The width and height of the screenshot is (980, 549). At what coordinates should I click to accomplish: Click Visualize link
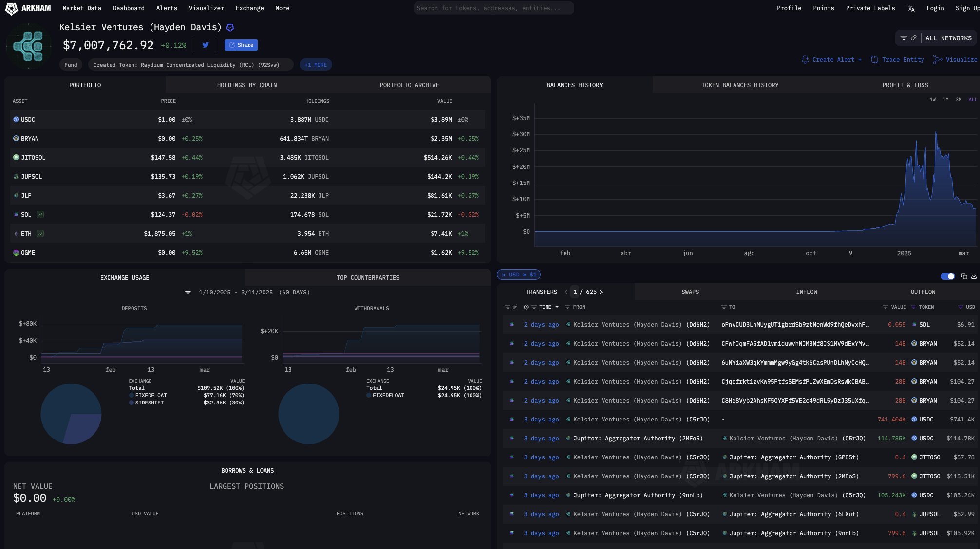(955, 60)
